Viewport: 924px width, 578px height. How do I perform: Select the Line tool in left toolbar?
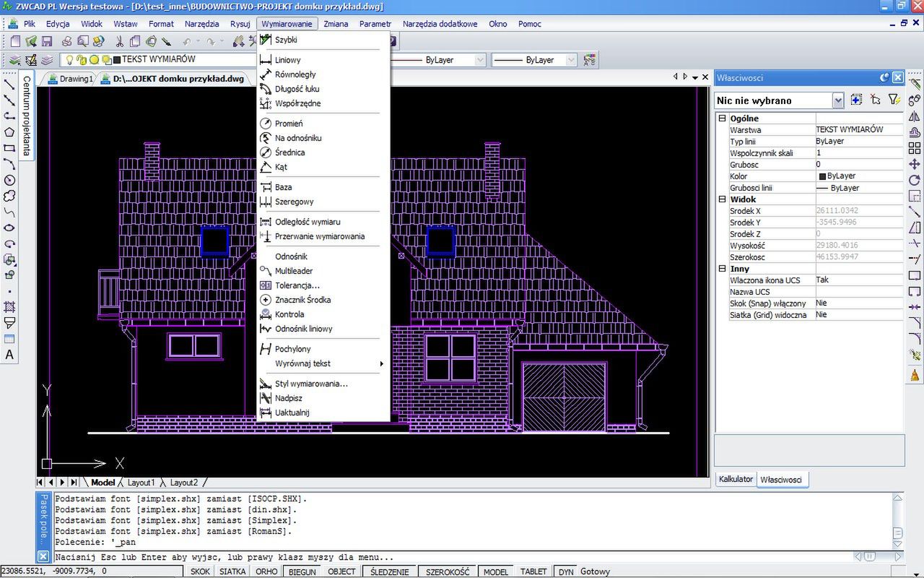point(9,85)
